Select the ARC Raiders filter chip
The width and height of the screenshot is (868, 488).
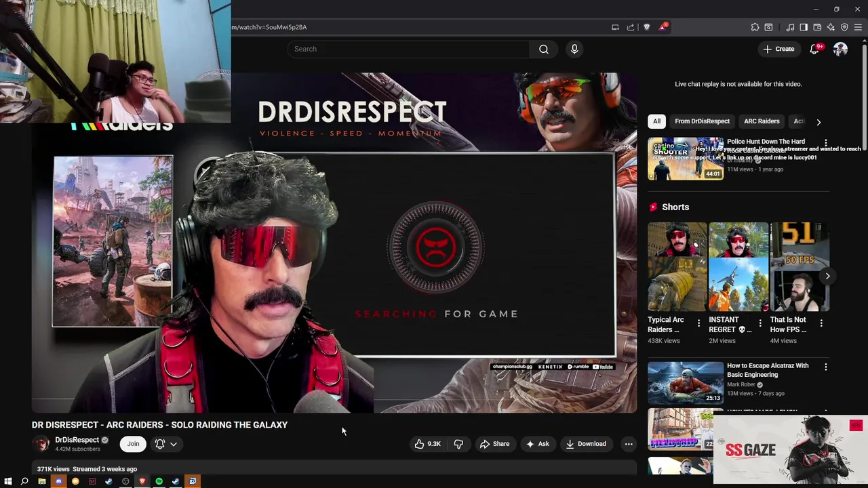pyautogui.click(x=762, y=121)
